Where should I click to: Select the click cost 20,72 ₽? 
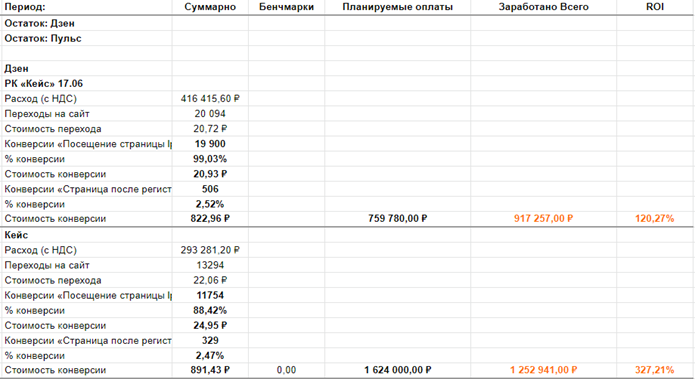point(210,129)
